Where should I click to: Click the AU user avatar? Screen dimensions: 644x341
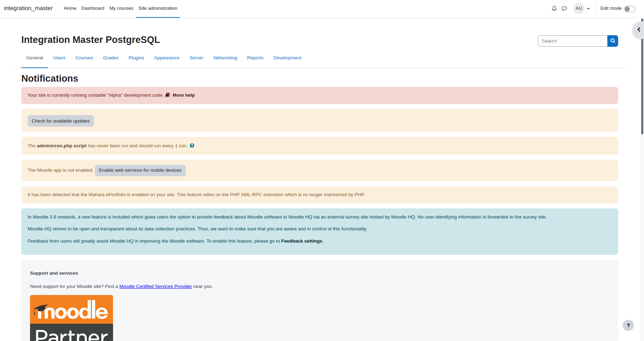[579, 8]
